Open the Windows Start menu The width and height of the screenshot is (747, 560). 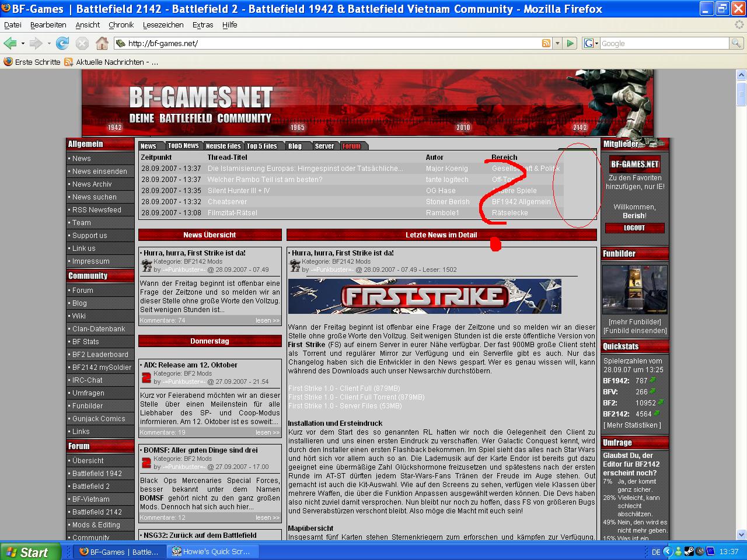click(x=29, y=551)
